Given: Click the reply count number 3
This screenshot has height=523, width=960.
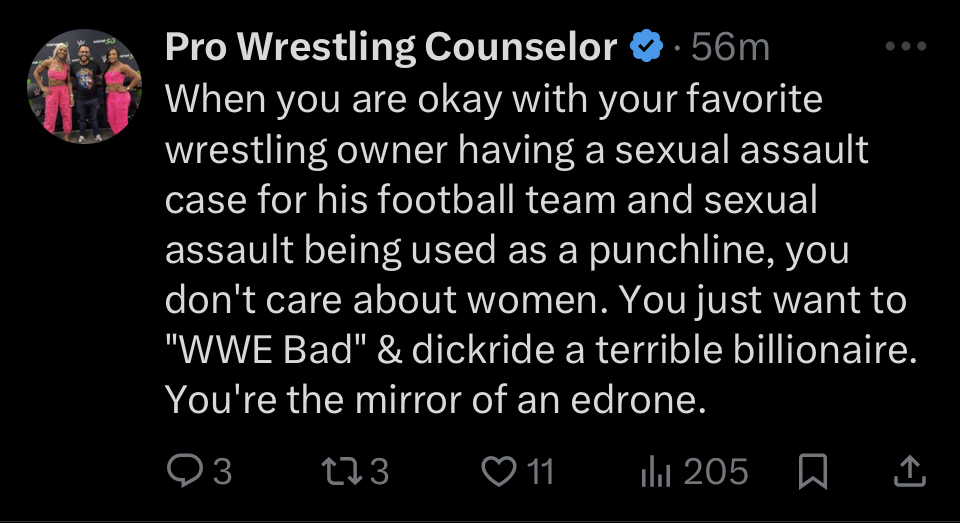Looking at the screenshot, I should point(222,470).
